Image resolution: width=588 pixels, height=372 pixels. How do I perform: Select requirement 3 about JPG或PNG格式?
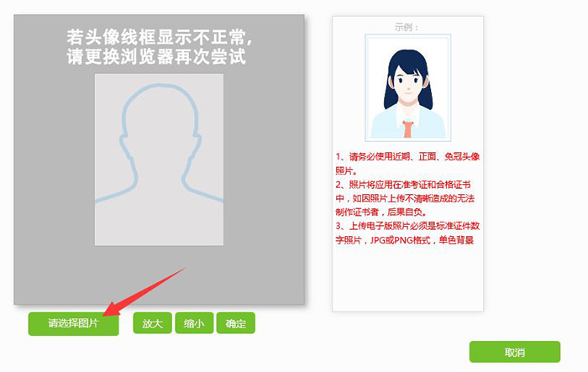[407, 233]
